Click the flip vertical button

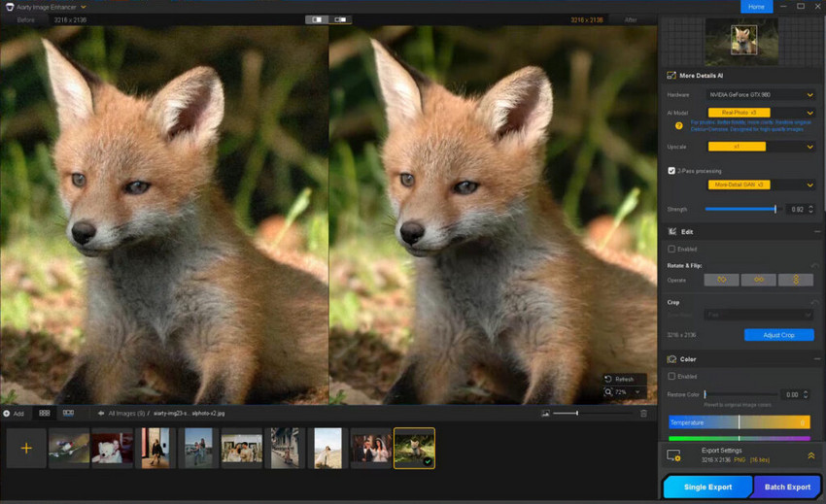click(x=796, y=280)
